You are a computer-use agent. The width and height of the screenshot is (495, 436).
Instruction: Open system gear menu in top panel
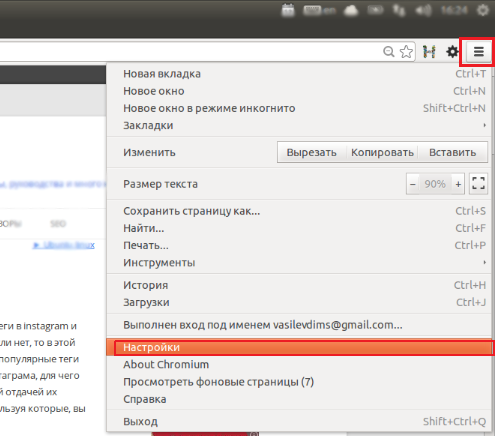click(483, 10)
